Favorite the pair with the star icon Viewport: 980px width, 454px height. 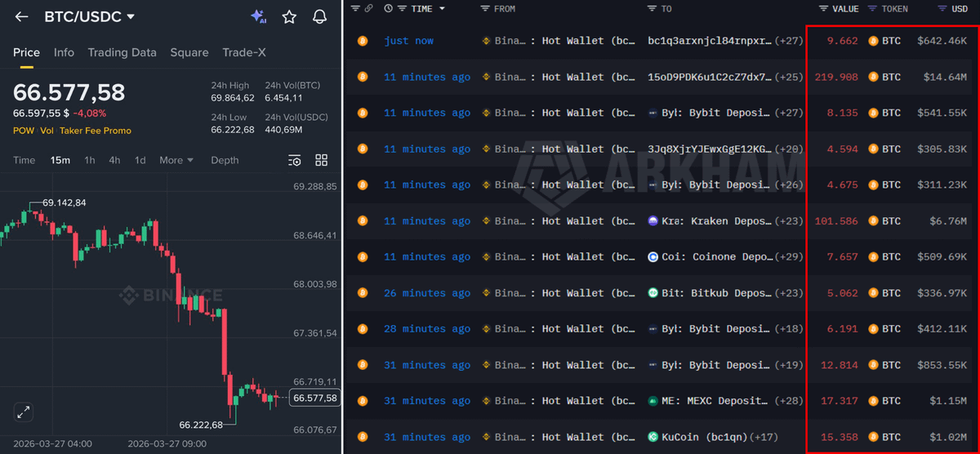point(289,16)
